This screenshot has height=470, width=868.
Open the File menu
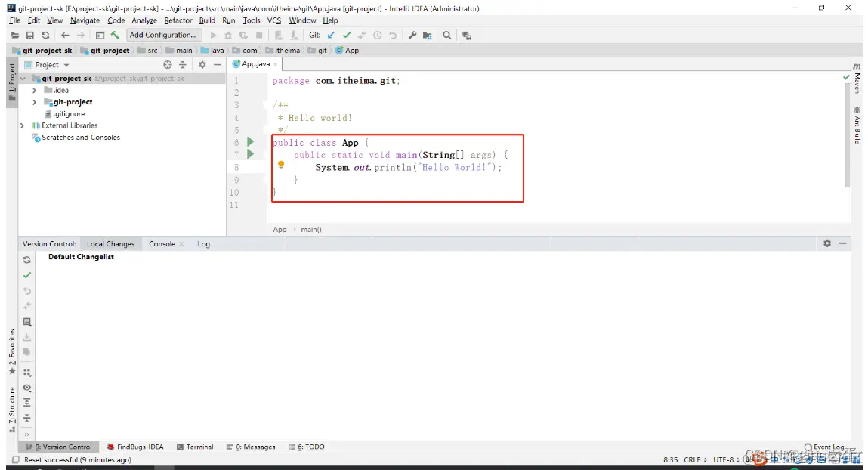click(15, 20)
